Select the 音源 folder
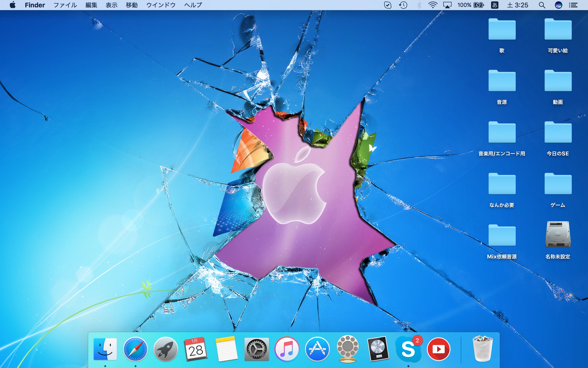The width and height of the screenshot is (588, 368). [x=502, y=88]
